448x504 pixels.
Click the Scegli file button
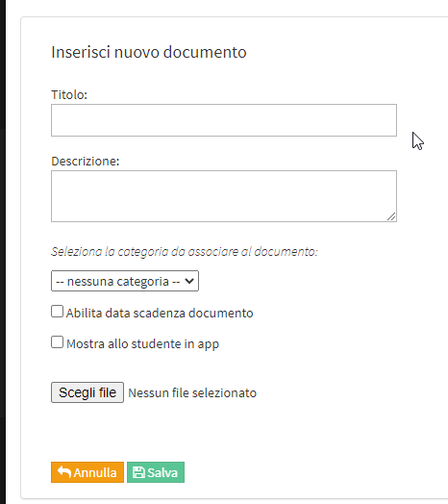[x=87, y=392]
